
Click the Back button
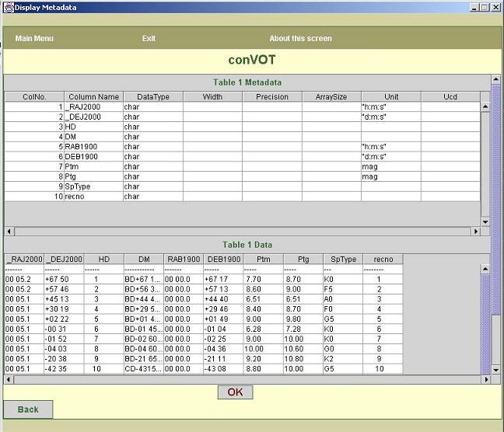(28, 409)
